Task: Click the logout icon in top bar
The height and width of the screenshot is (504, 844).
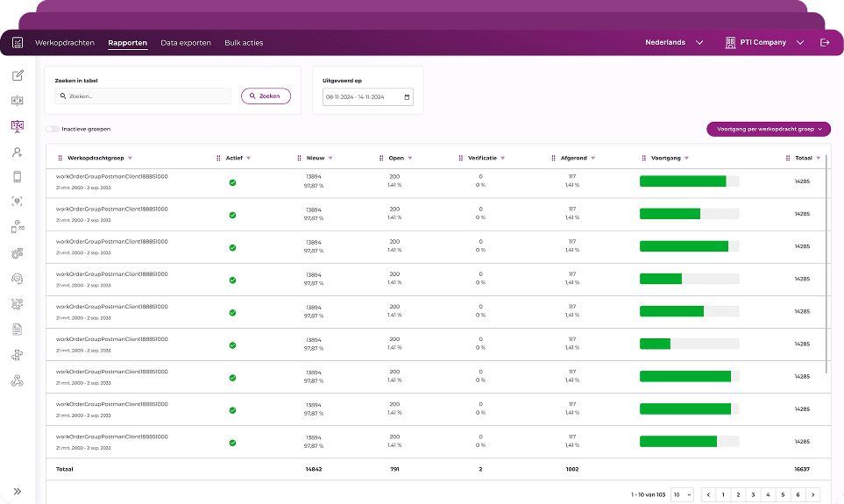Action: pyautogui.click(x=825, y=43)
